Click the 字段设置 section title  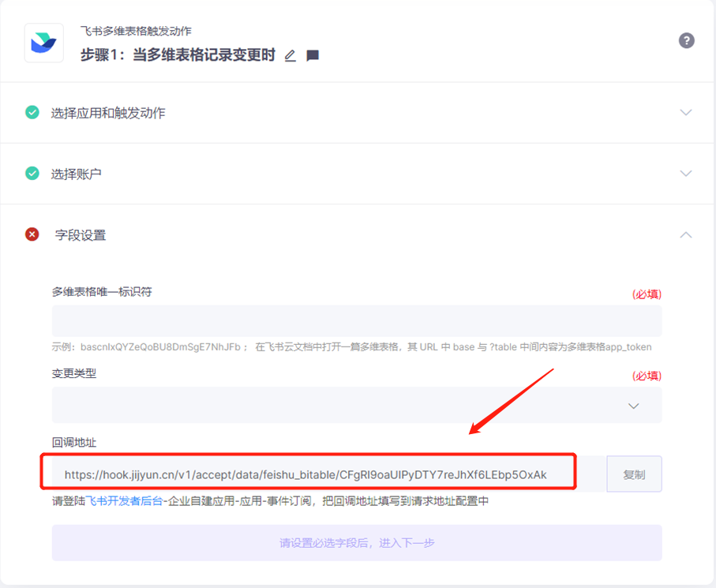pos(81,235)
